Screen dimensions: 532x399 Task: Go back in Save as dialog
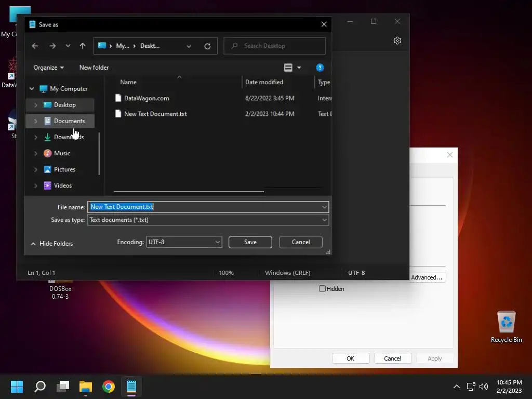35,46
